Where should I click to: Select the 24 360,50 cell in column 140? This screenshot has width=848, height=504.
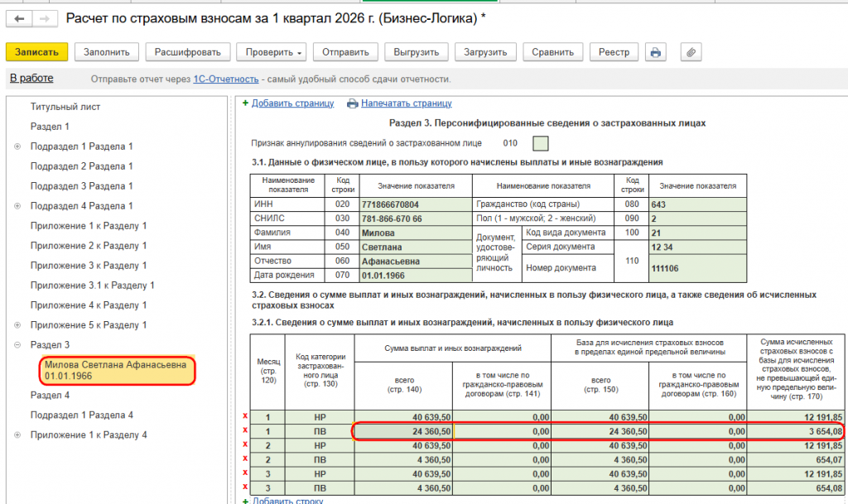[x=403, y=432]
